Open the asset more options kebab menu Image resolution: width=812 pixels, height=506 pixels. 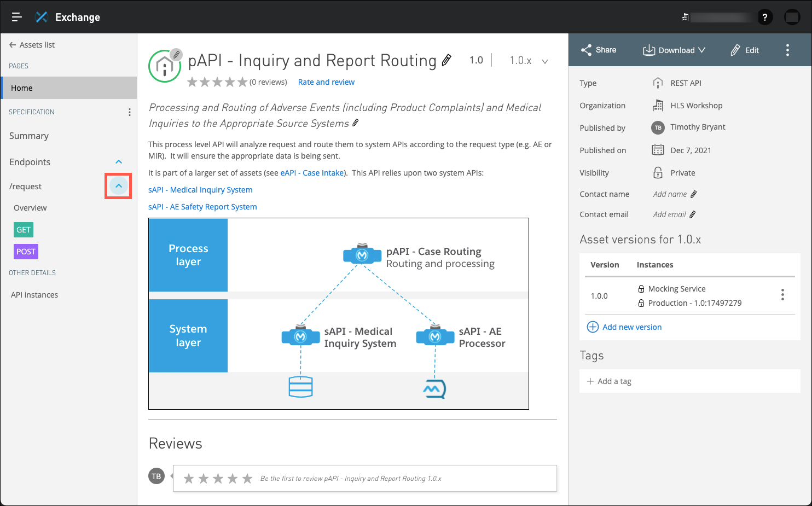point(787,50)
